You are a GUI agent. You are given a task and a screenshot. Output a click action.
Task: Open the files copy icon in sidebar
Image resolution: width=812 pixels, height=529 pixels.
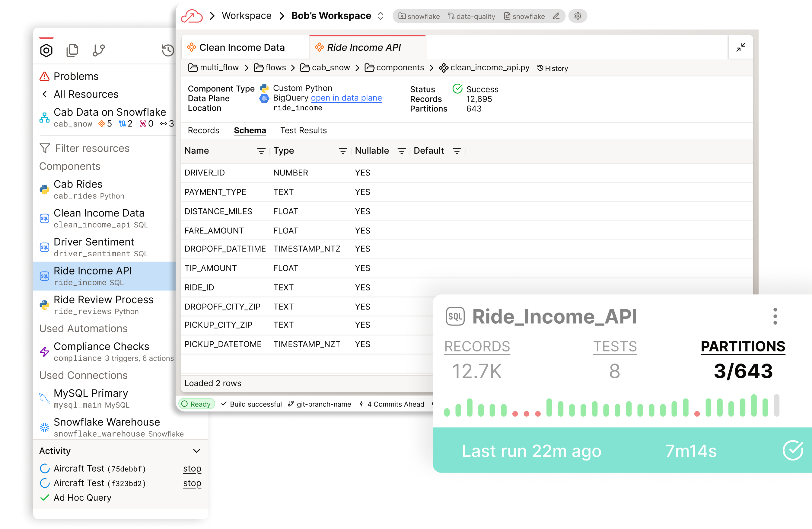(x=72, y=50)
